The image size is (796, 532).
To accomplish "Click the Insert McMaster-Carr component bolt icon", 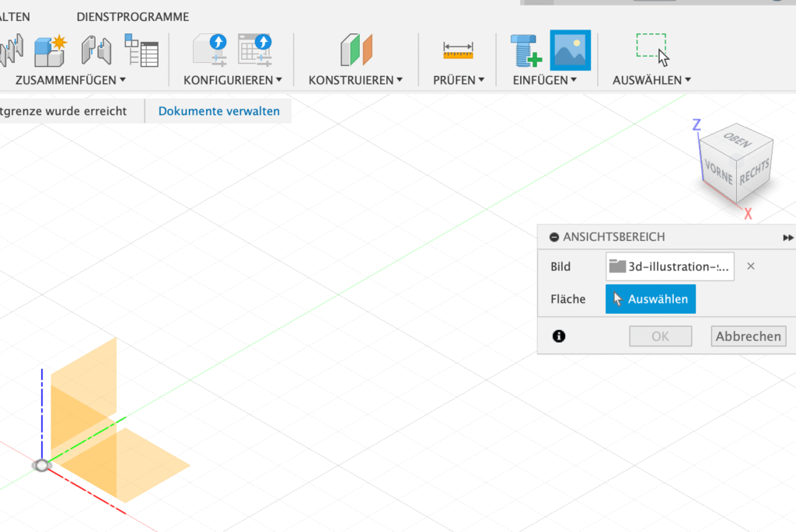I will 525,50.
